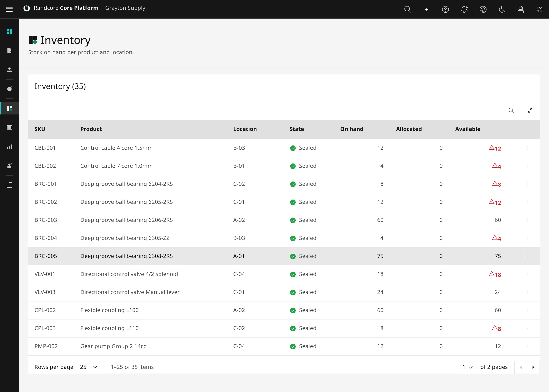Click the previous page arrow
Screen dimensions: 549x392
(521, 367)
